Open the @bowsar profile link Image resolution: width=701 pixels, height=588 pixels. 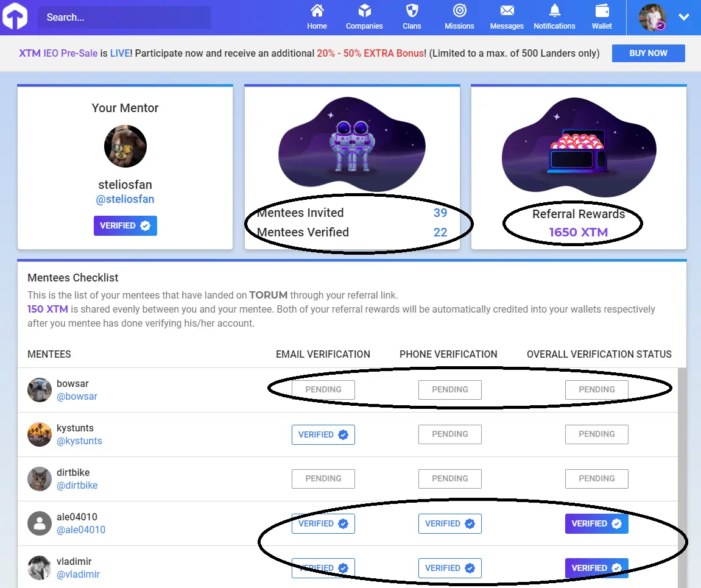coord(77,397)
